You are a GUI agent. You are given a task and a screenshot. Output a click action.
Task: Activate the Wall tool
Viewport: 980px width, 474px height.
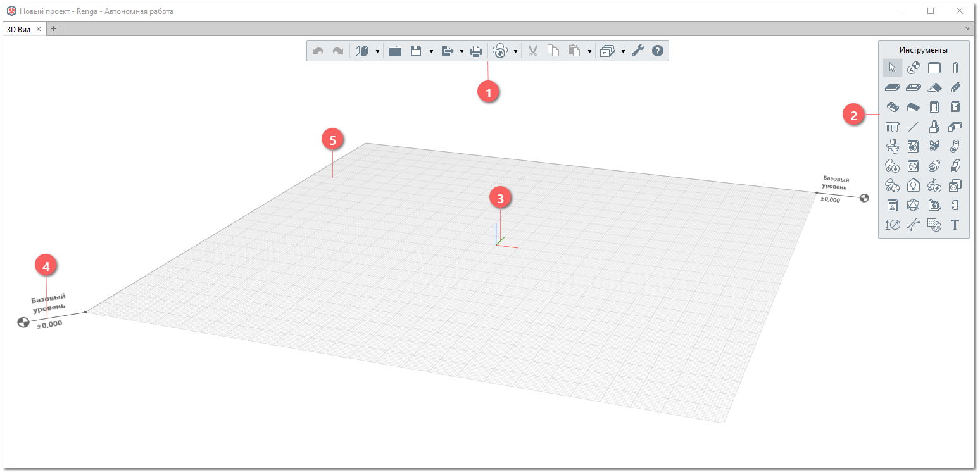point(934,68)
